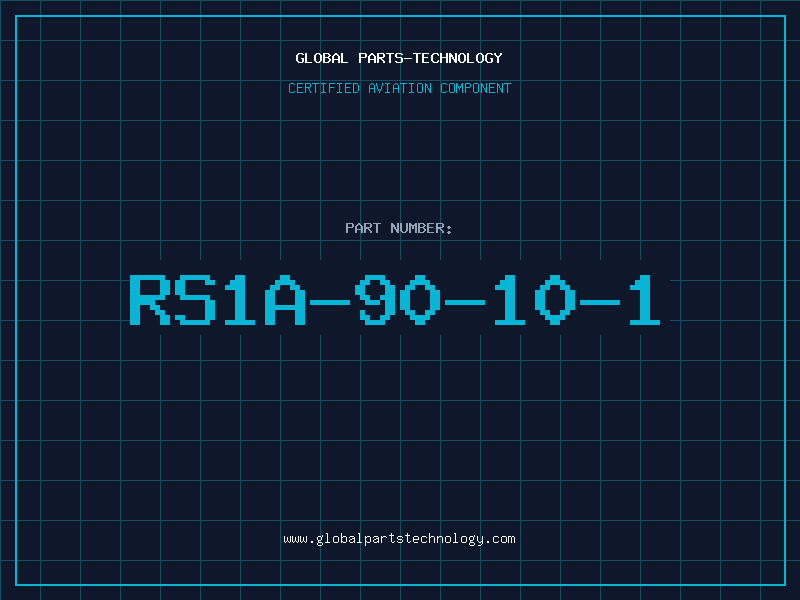This screenshot has height=600, width=800.
Task: Click the word GLOBAL in the title
Action: click(322, 58)
